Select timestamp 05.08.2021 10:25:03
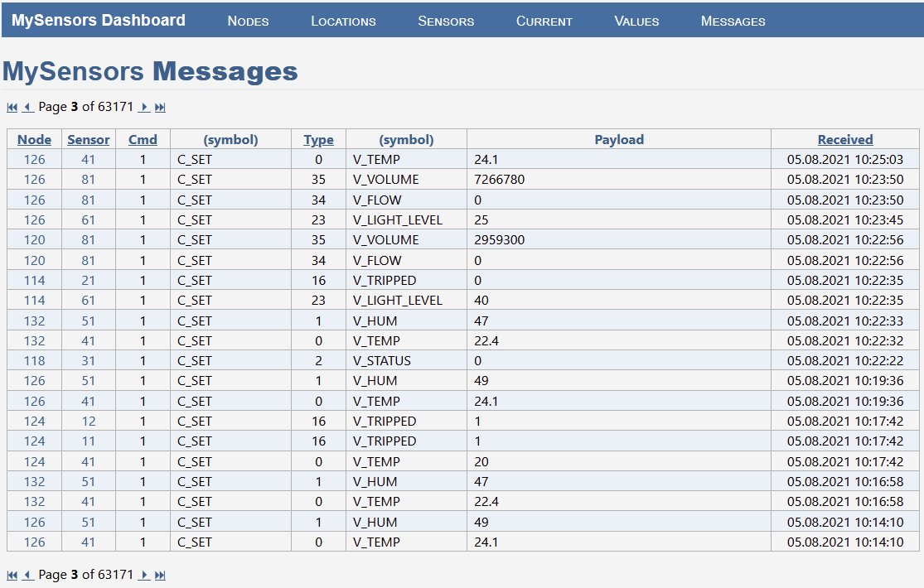The height and width of the screenshot is (588, 924). [845, 160]
